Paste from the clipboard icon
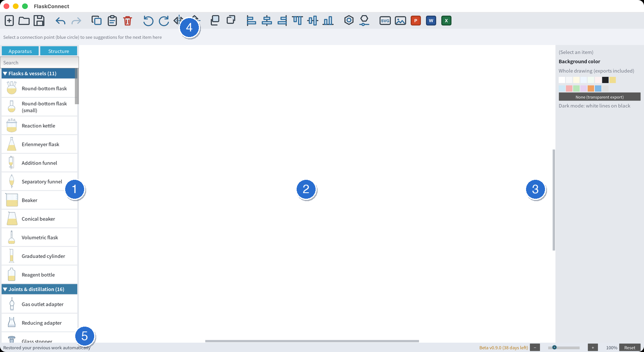Viewport: 644px width, 352px height. pos(112,21)
